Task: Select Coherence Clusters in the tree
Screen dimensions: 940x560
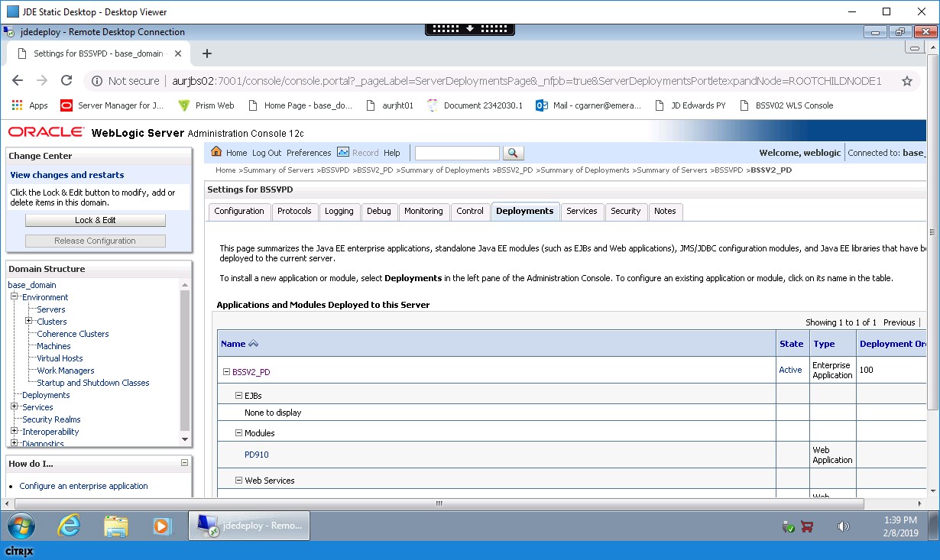Action: click(73, 334)
